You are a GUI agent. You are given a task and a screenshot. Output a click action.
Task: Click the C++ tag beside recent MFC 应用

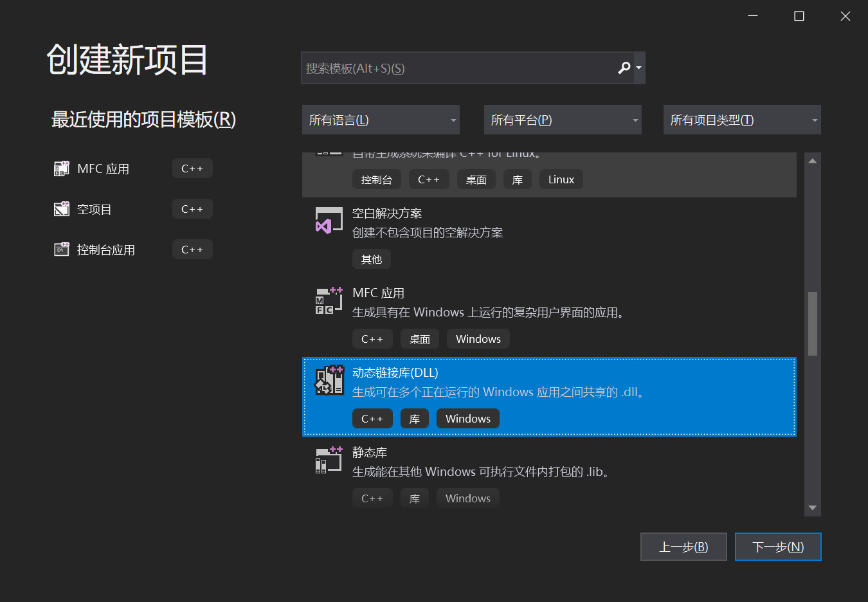point(192,169)
